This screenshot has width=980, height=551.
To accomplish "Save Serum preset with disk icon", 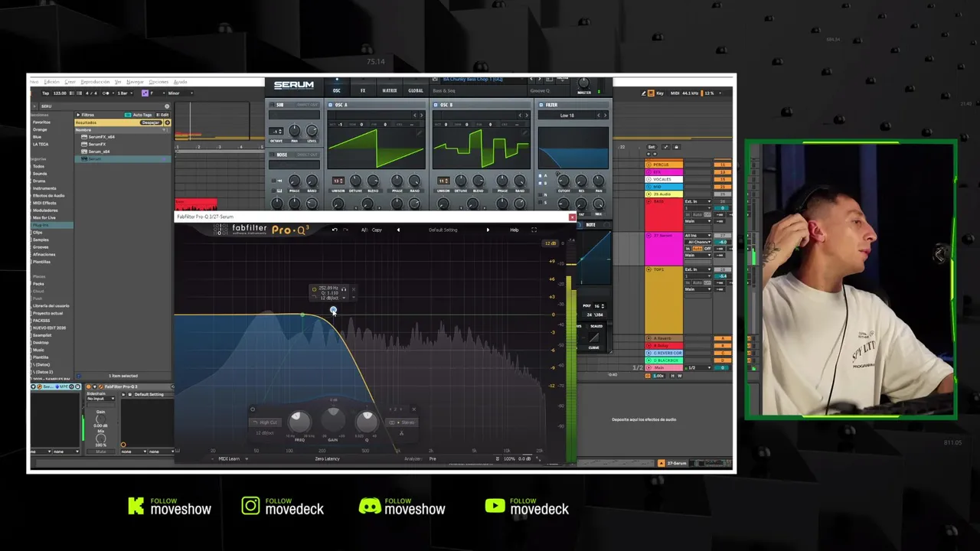I will 549,79.
